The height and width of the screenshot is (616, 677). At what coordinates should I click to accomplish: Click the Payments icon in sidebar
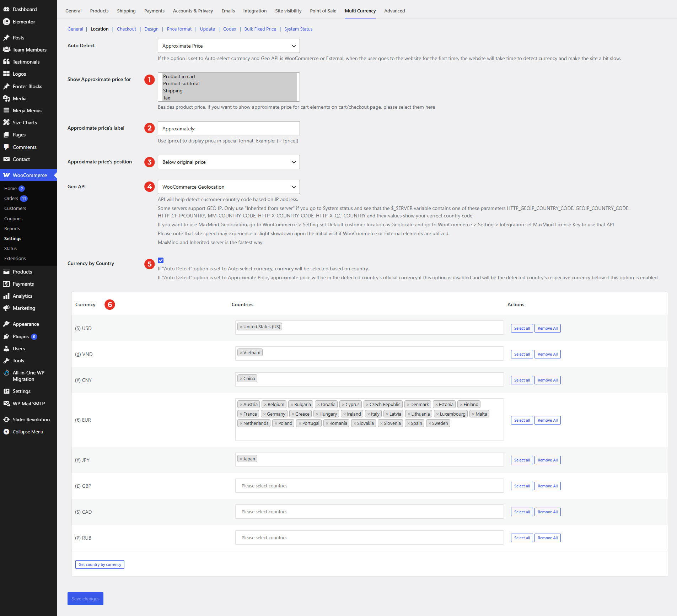click(x=6, y=284)
